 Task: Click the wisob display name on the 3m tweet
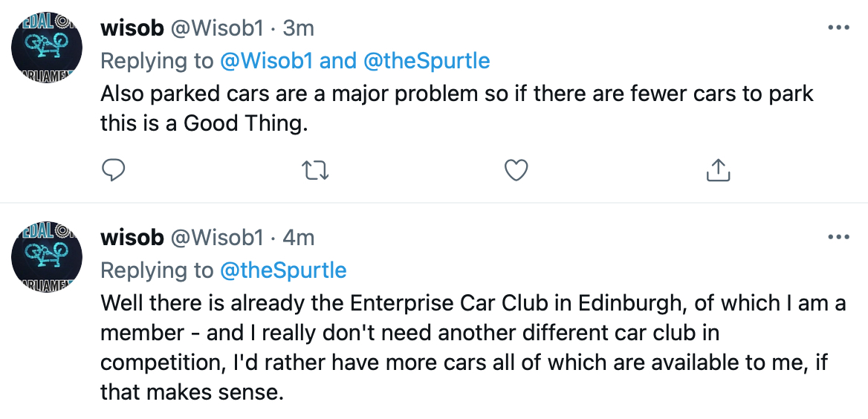(132, 27)
